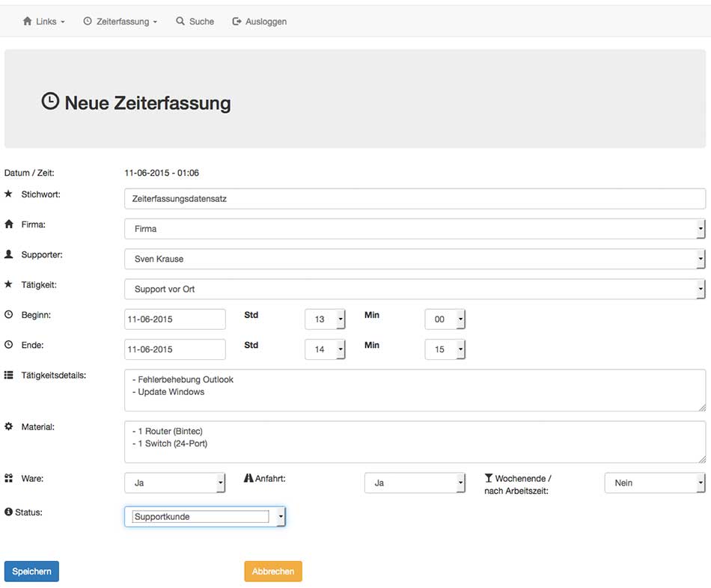Click the clock icon in Zeiterfassung menu
This screenshot has height=588, width=711.
(88, 21)
